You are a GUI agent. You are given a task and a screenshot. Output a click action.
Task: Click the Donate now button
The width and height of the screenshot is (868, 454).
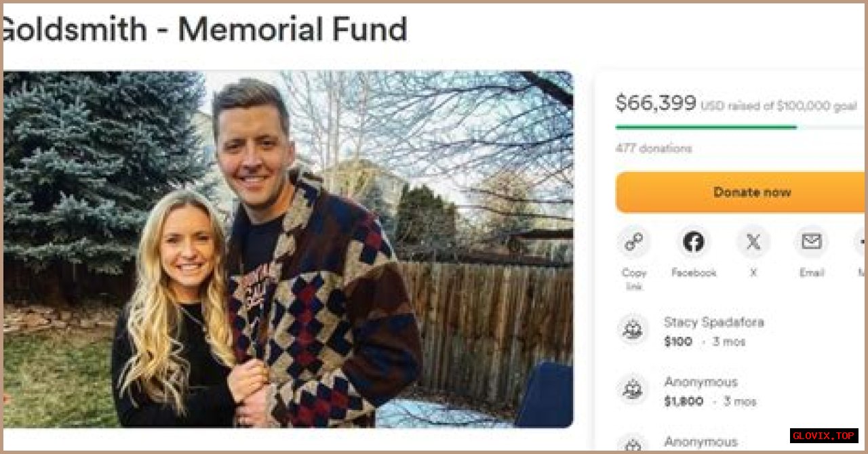[741, 192]
